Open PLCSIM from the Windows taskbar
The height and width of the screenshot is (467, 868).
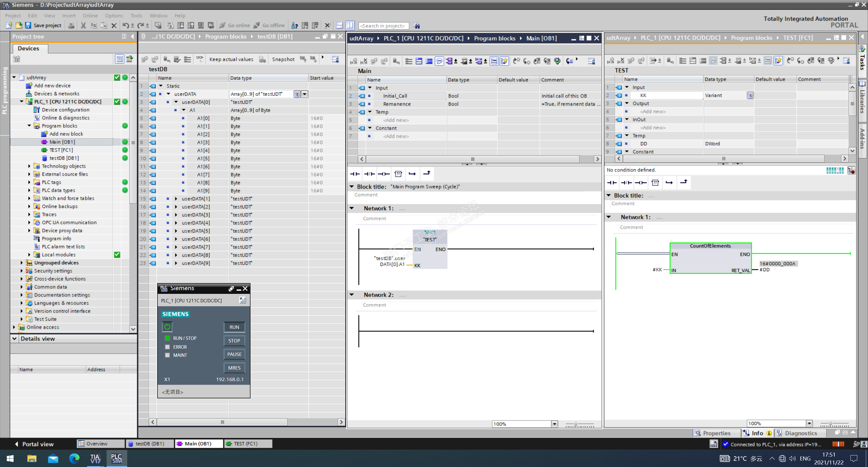point(116,459)
